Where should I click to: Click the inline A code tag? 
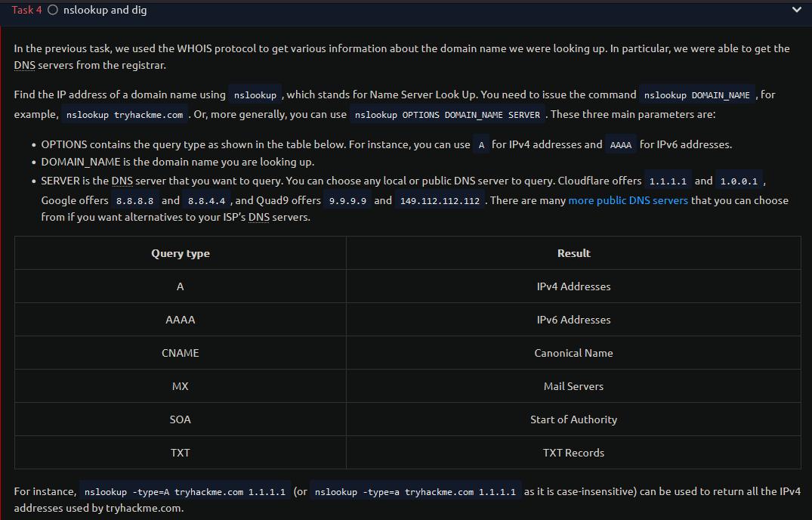coord(481,144)
